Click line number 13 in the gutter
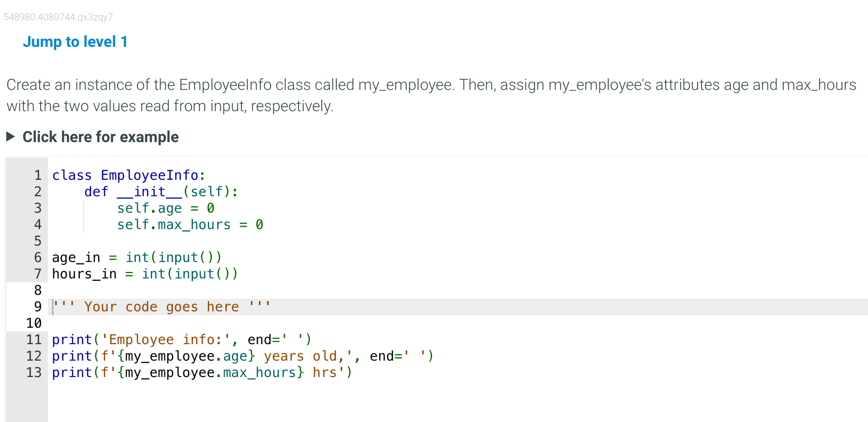The image size is (868, 422). point(34,373)
